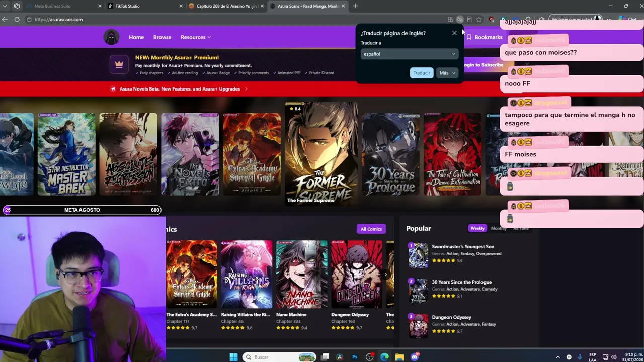Open the Absolute Regression cover
The image size is (644, 362).
click(x=128, y=154)
